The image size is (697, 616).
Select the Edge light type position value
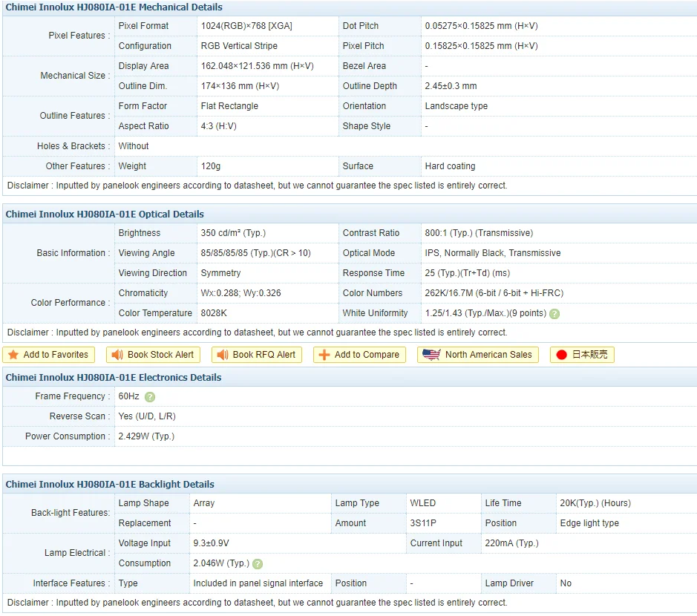pyautogui.click(x=589, y=523)
